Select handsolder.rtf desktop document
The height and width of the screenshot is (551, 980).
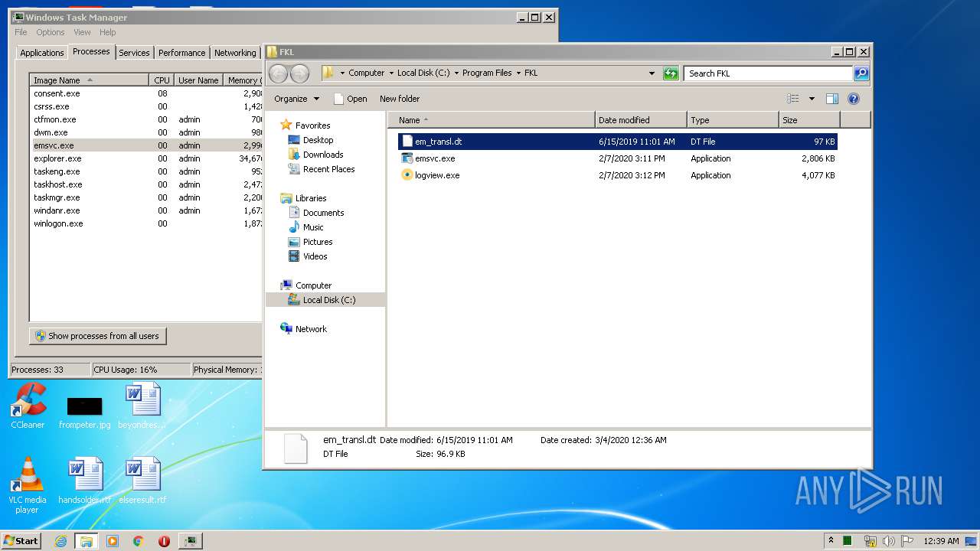coord(85,481)
